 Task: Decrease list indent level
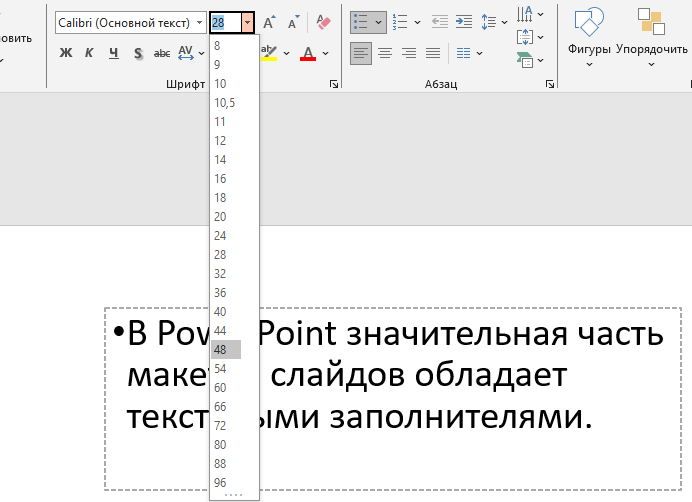[440, 22]
